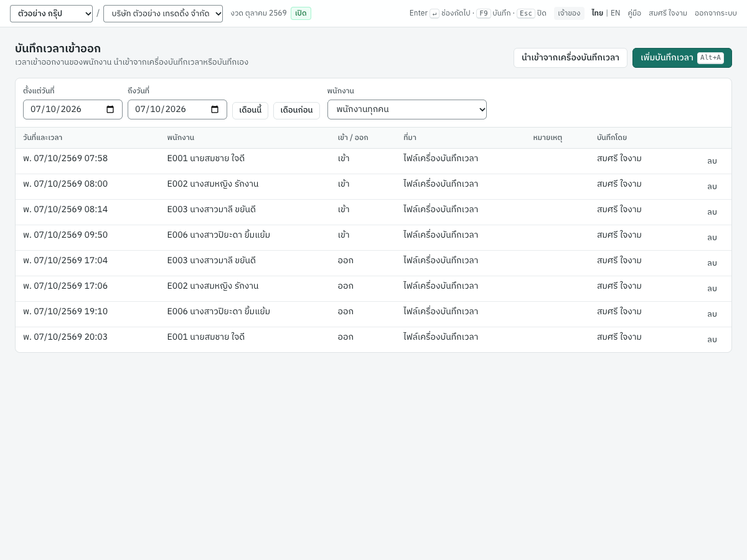
Task: Delete the 17:04 E003 entry
Action: 712,263
